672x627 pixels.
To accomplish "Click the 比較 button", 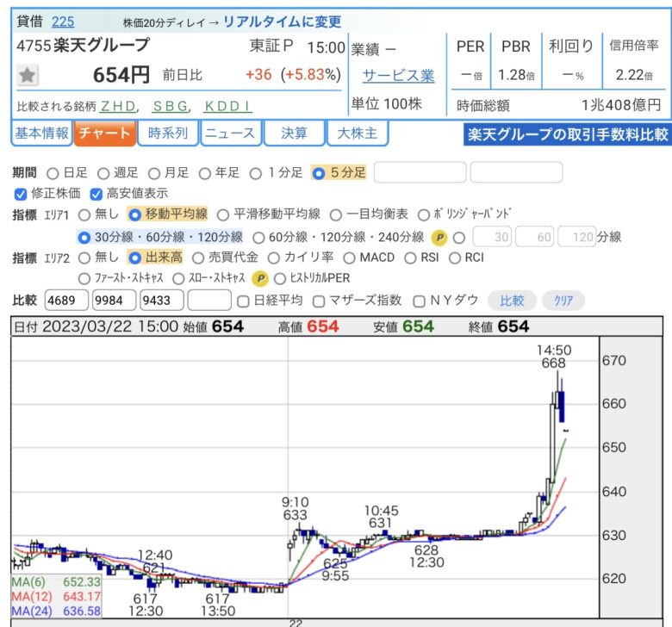I will pos(512,301).
